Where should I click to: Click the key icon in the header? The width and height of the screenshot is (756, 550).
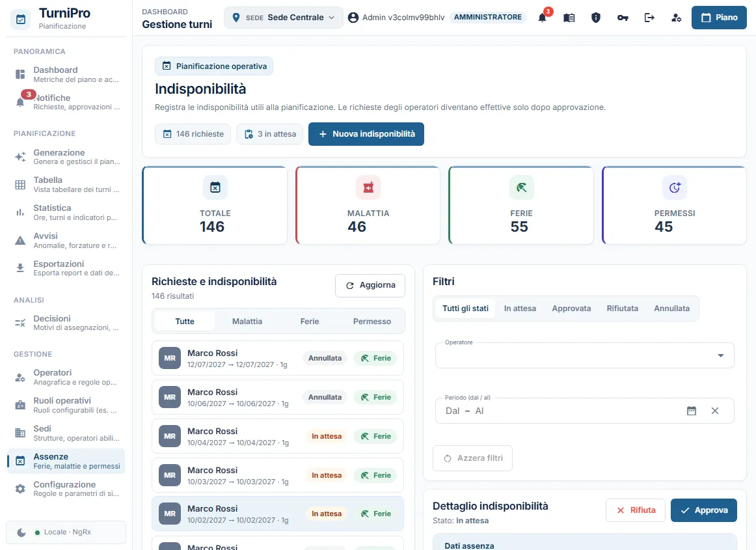[623, 18]
